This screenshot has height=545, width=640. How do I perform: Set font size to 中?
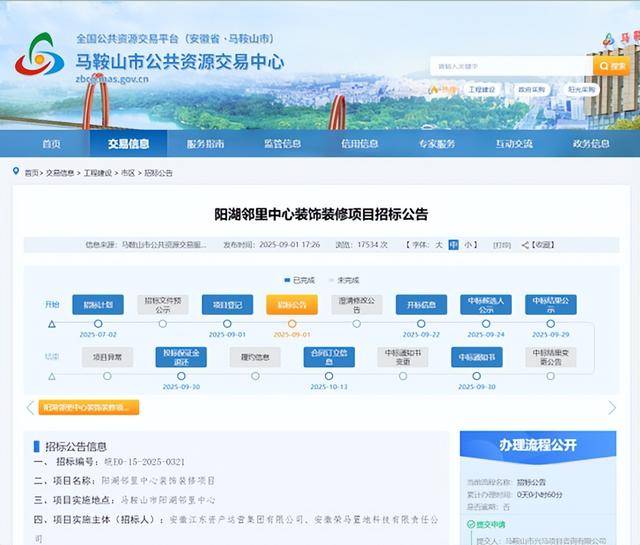click(x=453, y=244)
